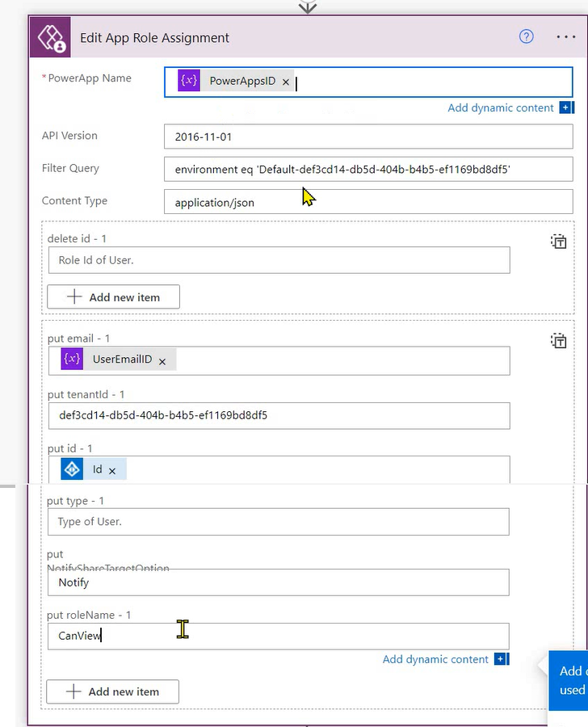Click Add new item under delete id
588x727 pixels.
114,296
